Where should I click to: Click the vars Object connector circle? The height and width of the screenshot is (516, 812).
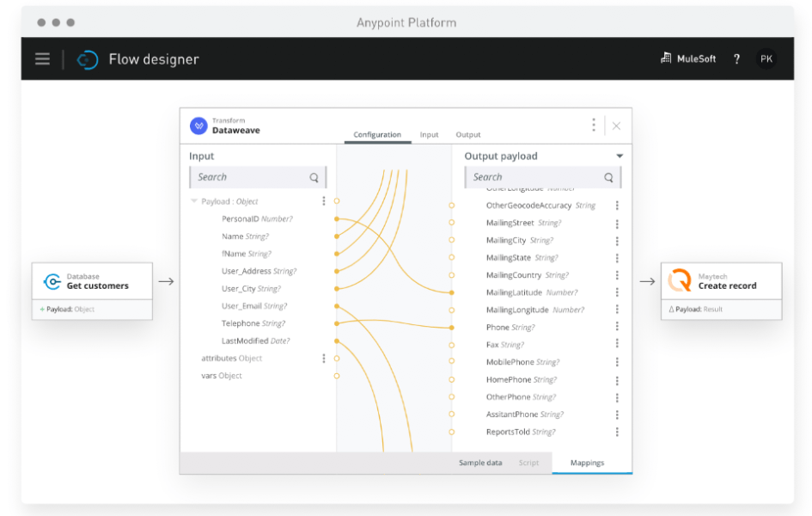point(337,376)
